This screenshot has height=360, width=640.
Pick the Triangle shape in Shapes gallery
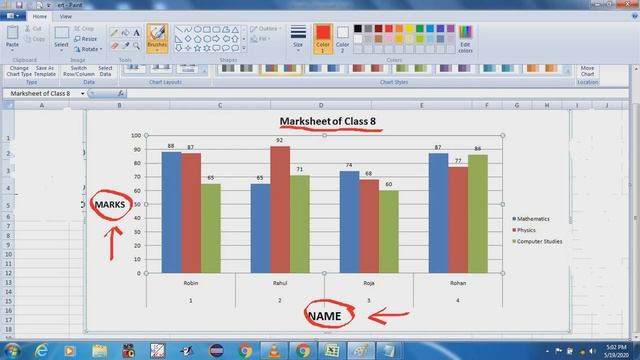click(x=236, y=29)
